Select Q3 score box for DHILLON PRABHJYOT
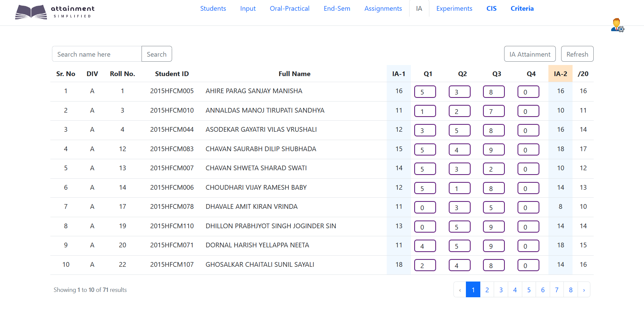 tap(494, 226)
